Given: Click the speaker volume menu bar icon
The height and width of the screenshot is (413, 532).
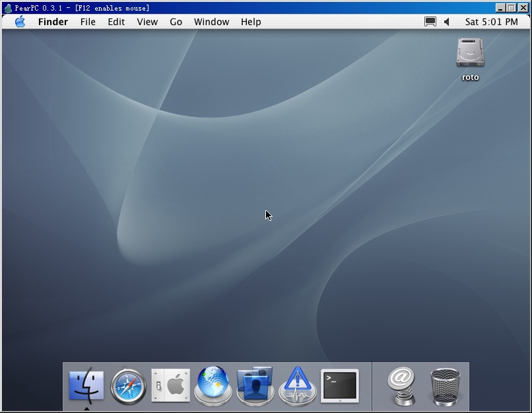Looking at the screenshot, I should click(x=447, y=22).
